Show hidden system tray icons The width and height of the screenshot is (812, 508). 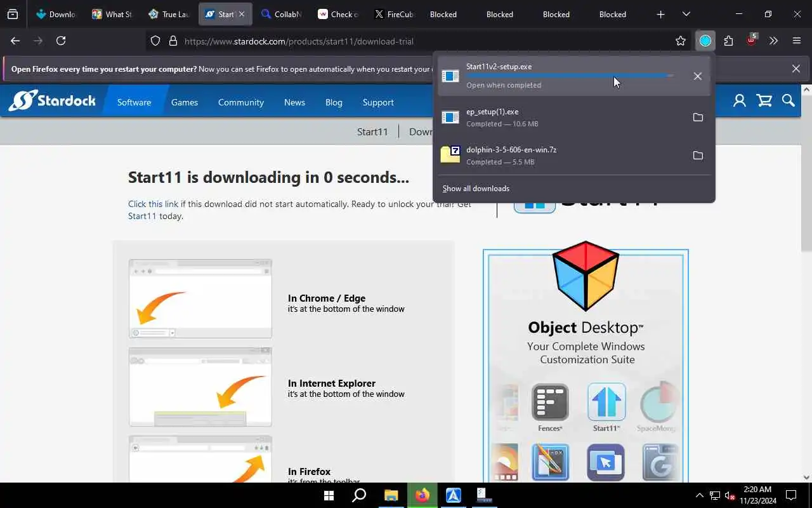699,495
